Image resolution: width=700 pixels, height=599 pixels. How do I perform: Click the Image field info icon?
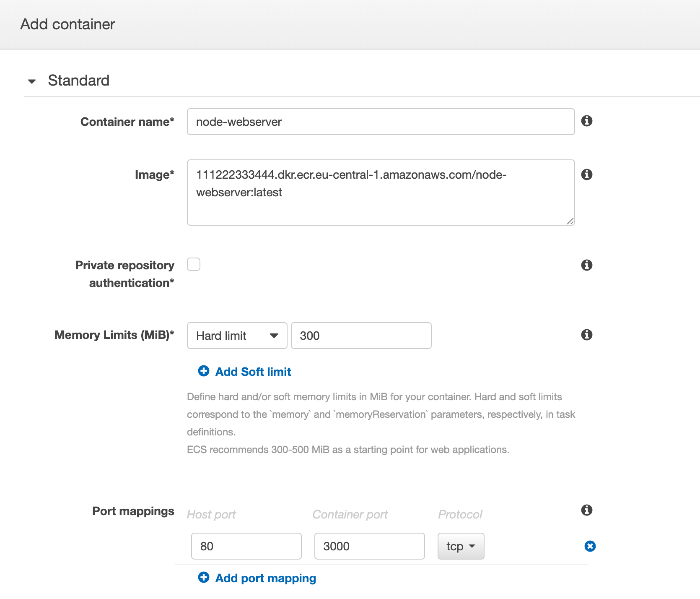587,174
